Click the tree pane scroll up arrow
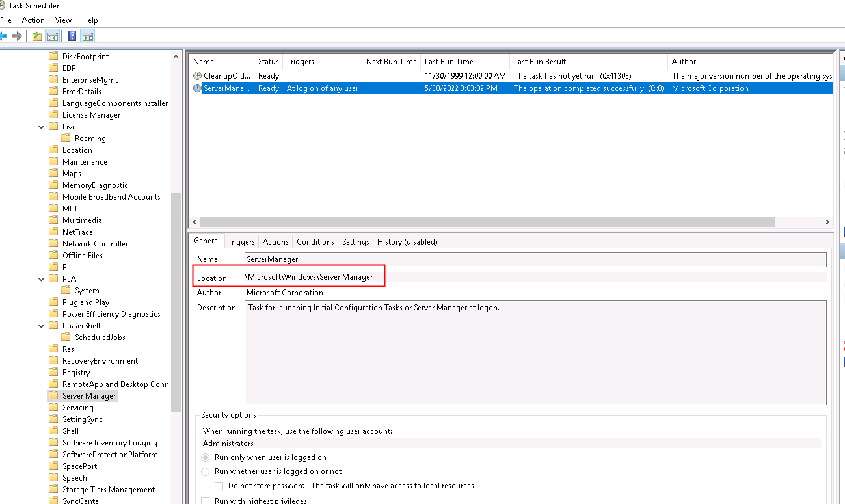This screenshot has width=845, height=504. (176, 57)
